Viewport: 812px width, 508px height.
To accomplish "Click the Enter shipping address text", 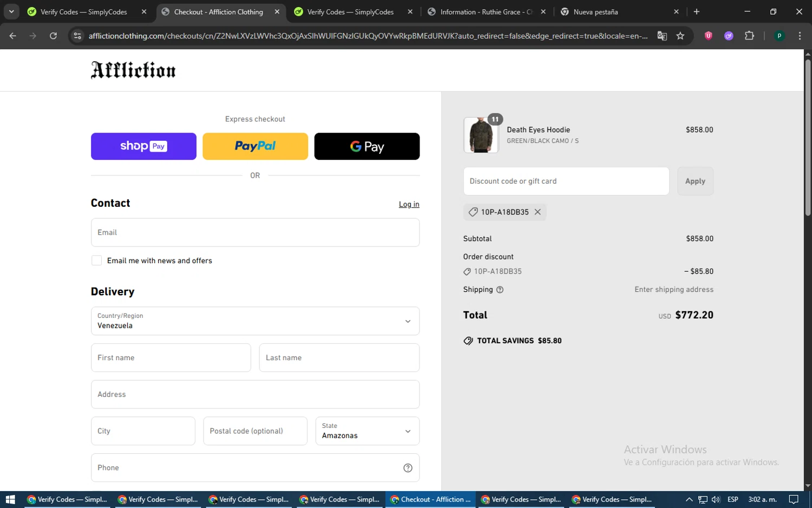I will coord(674,290).
